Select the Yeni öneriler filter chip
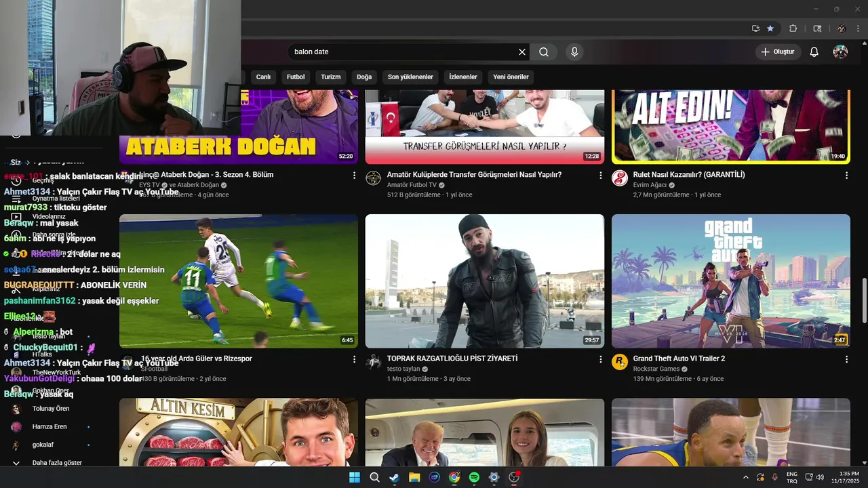Viewport: 868px width, 488px height. [511, 77]
